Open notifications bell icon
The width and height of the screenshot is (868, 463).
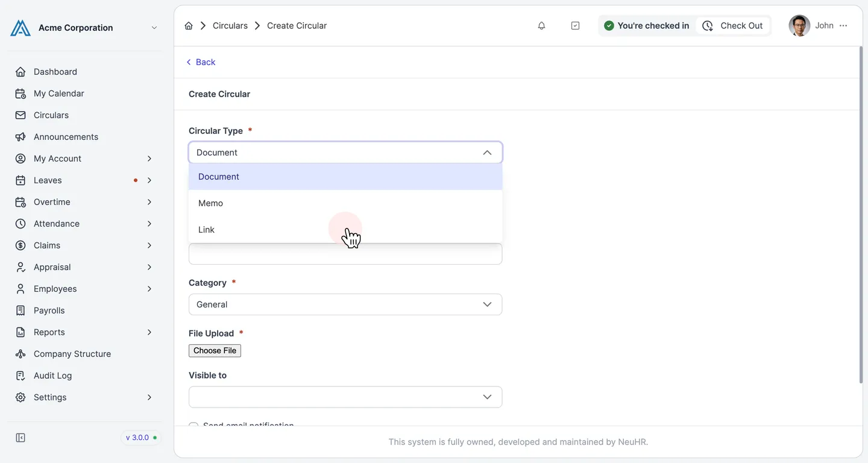(x=541, y=26)
